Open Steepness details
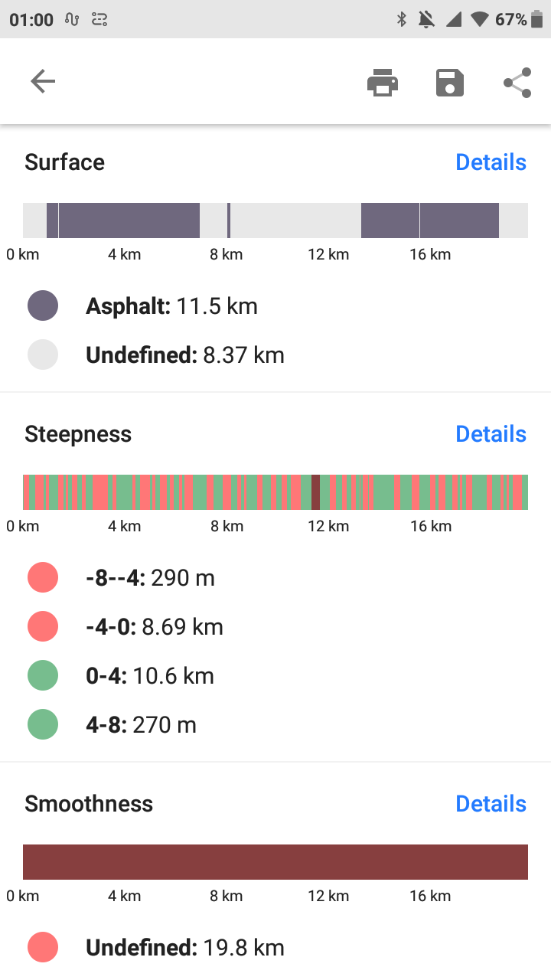 click(x=491, y=434)
